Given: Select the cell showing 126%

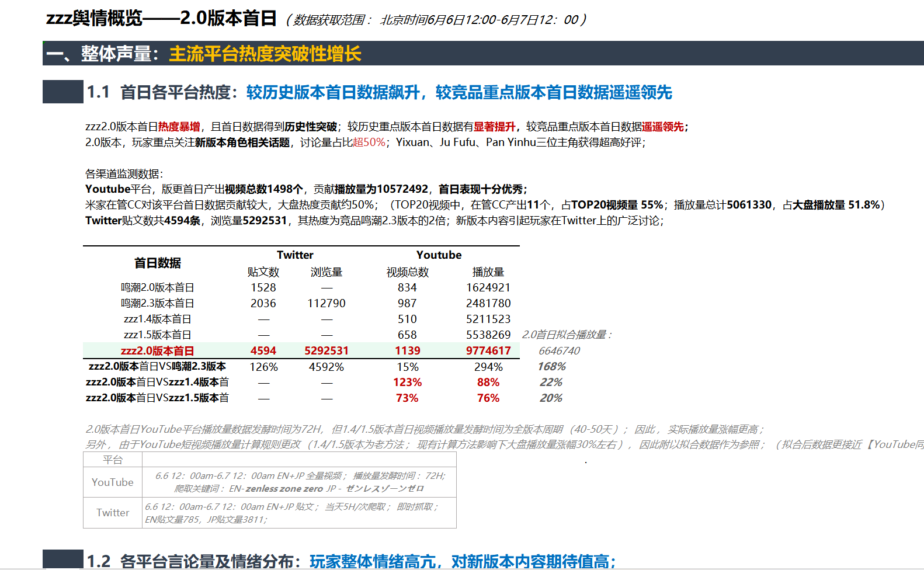Looking at the screenshot, I should coord(263,367).
